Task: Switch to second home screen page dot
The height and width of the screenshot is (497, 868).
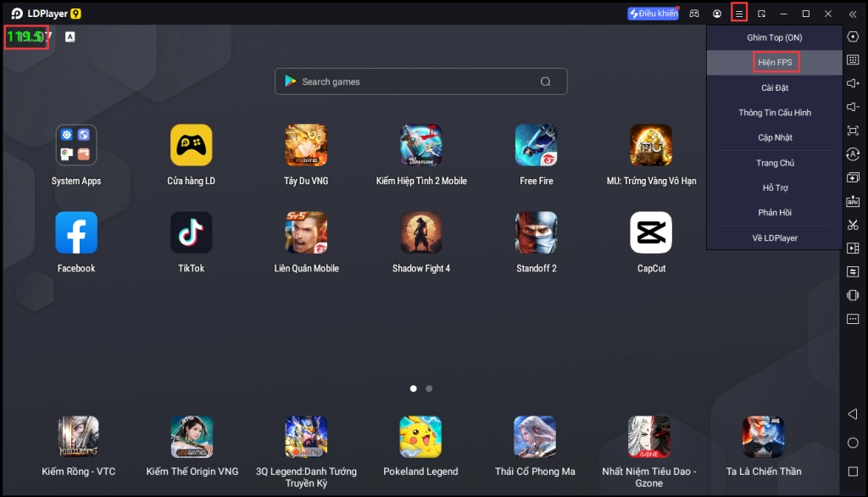Action: (429, 388)
